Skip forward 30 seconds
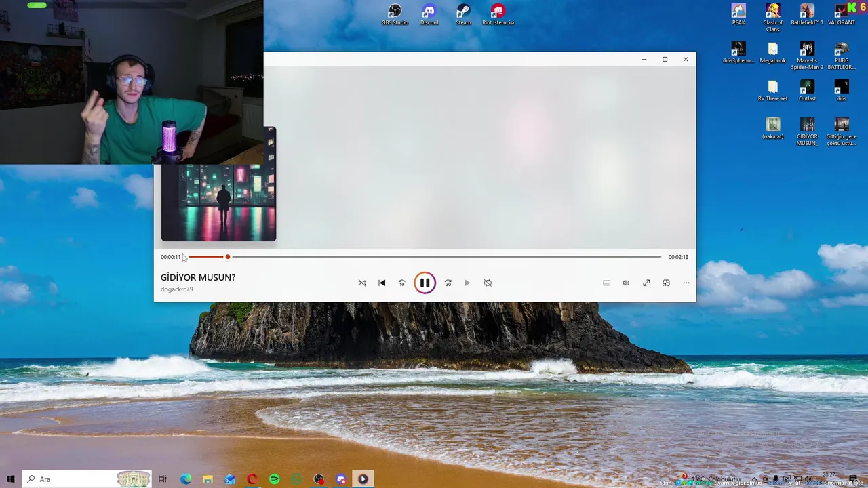The width and height of the screenshot is (868, 488). click(x=448, y=283)
